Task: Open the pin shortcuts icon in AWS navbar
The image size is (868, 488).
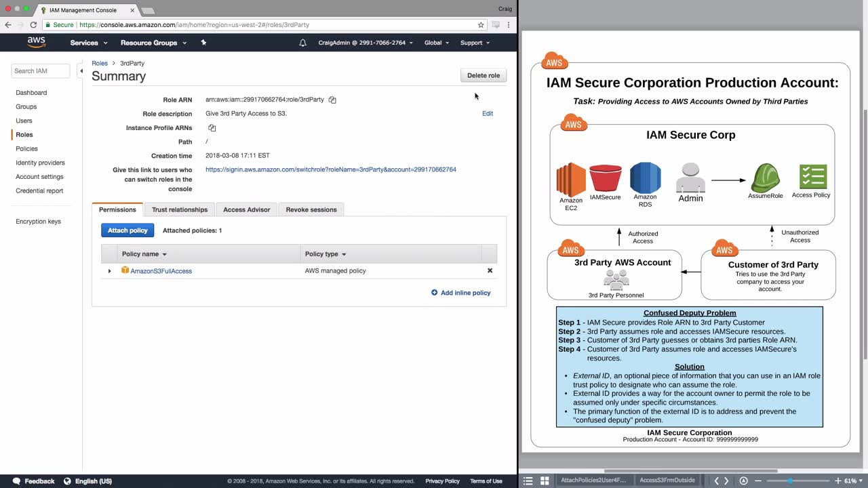Action: tap(203, 42)
